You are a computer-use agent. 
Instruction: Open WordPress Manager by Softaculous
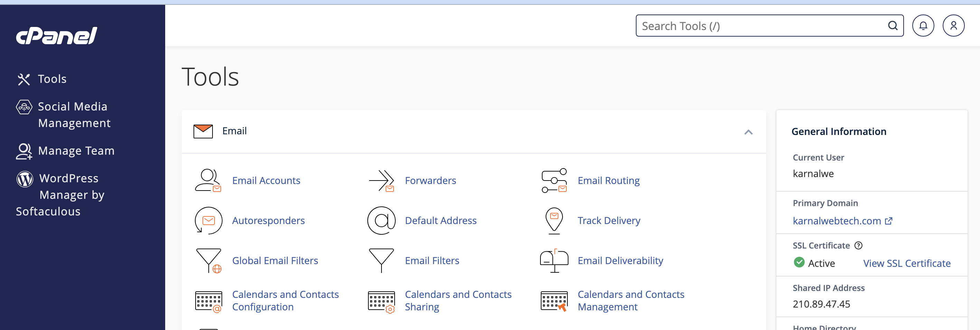(68, 195)
